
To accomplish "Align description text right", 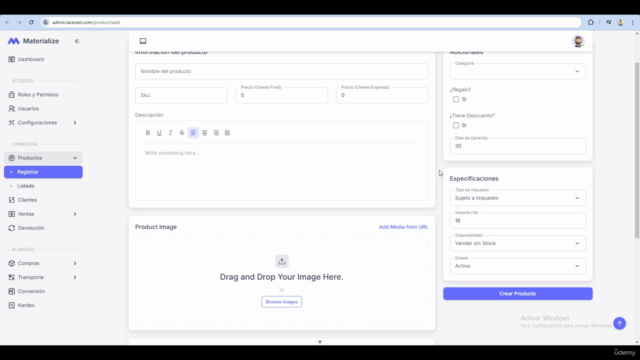I will point(216,133).
